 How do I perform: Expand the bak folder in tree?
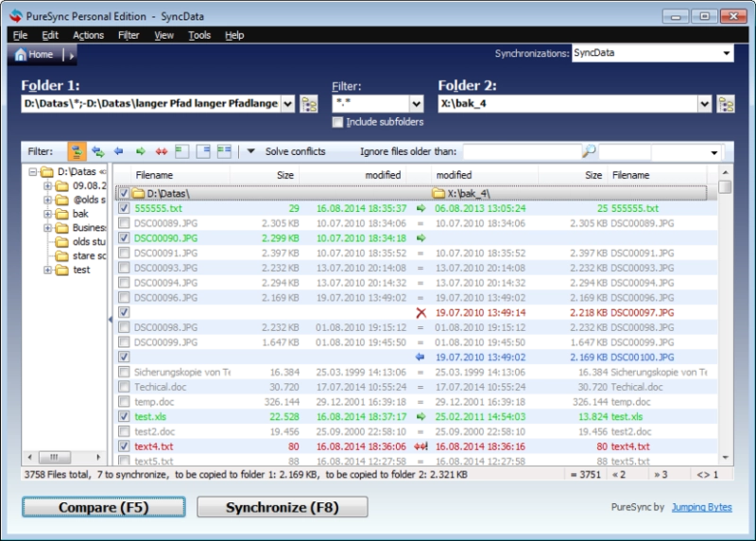click(x=47, y=214)
